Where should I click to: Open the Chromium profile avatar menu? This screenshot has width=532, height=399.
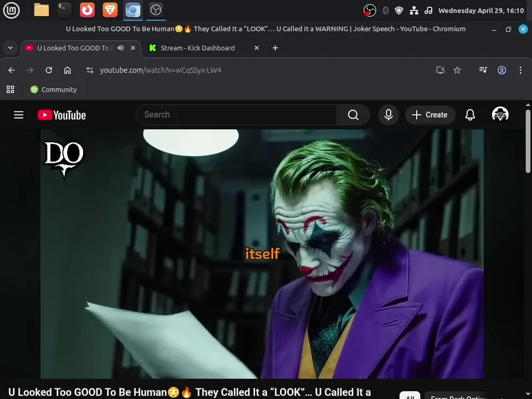coord(502,70)
